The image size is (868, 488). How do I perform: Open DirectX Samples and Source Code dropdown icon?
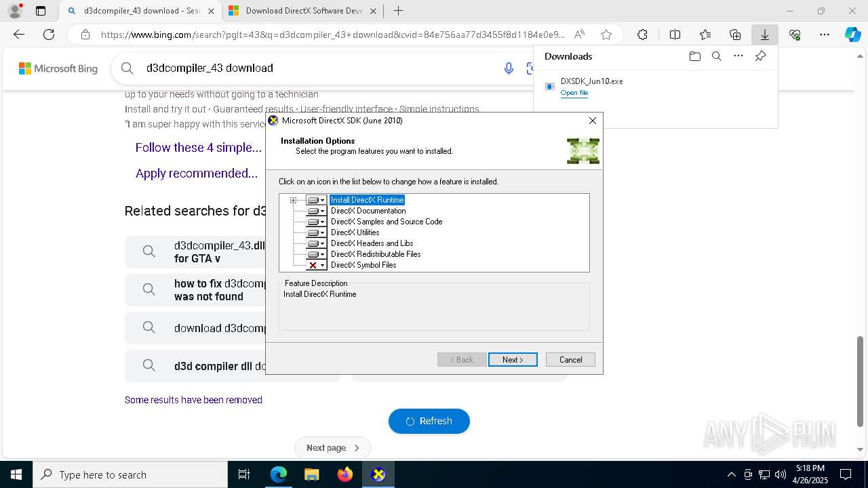pyautogui.click(x=316, y=222)
